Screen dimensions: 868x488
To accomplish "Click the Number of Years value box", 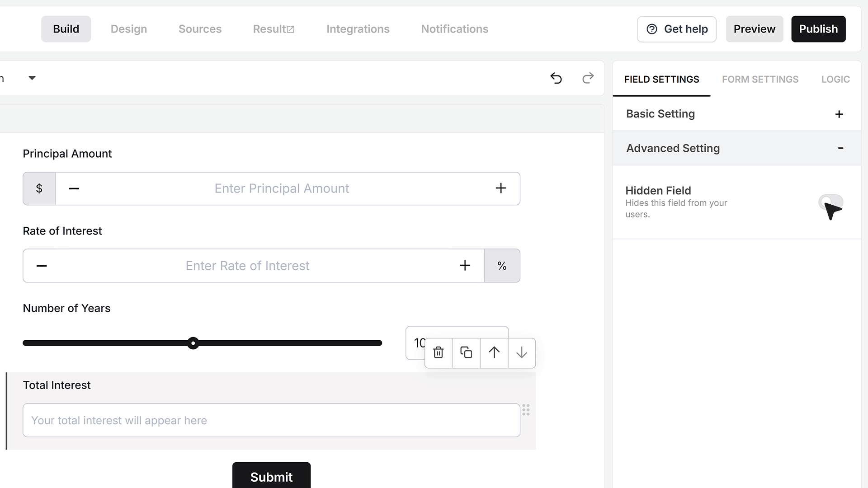I will point(457,343).
